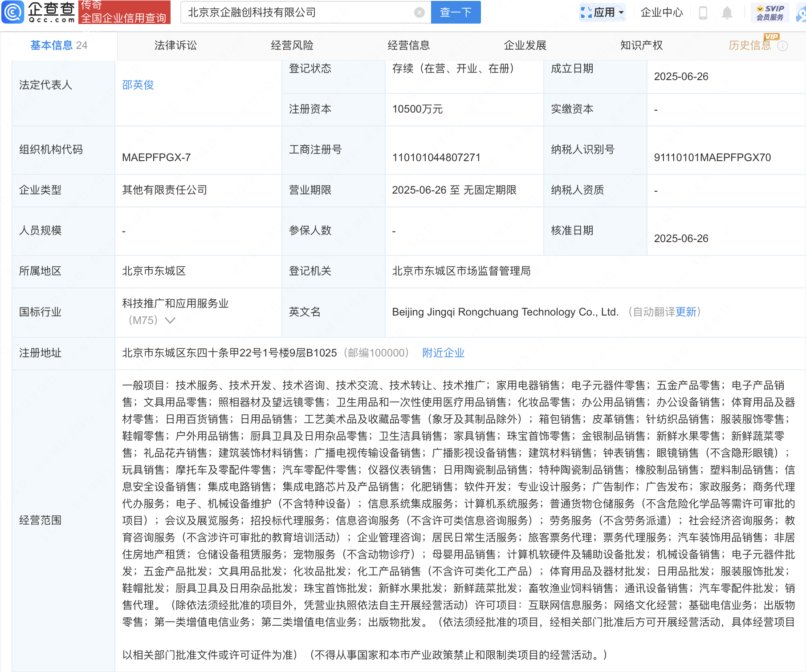
Task: Click the Qichacha logo icon
Action: pyautogui.click(x=13, y=12)
